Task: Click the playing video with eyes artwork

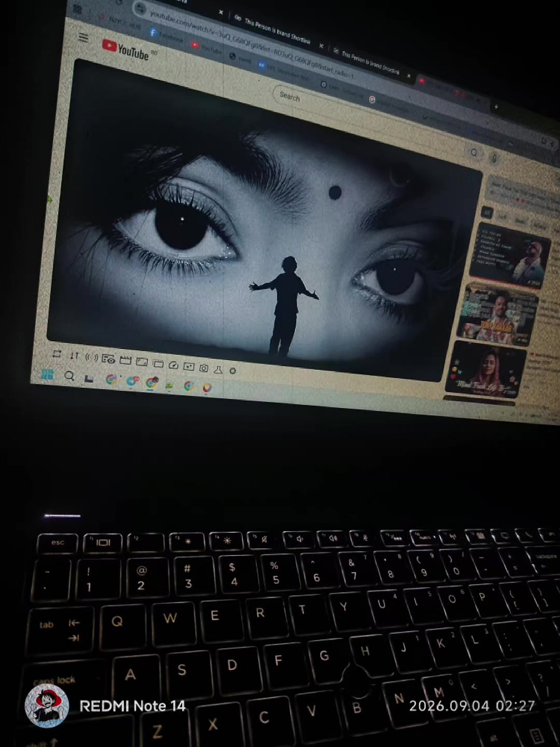Action: coord(264,220)
